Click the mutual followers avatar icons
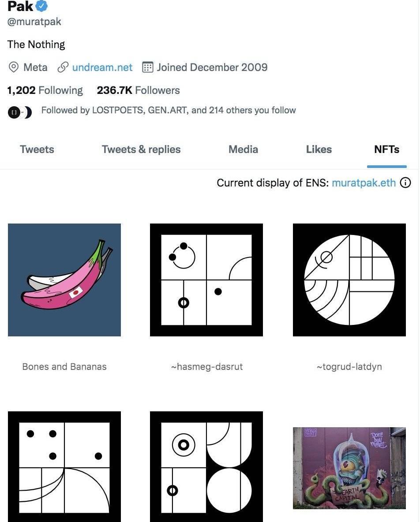The height and width of the screenshot is (522, 420). point(20,113)
